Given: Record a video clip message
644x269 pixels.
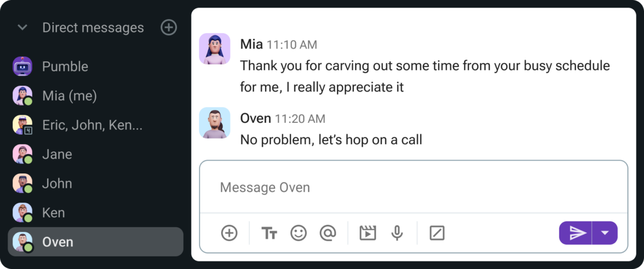Looking at the screenshot, I should point(368,233).
